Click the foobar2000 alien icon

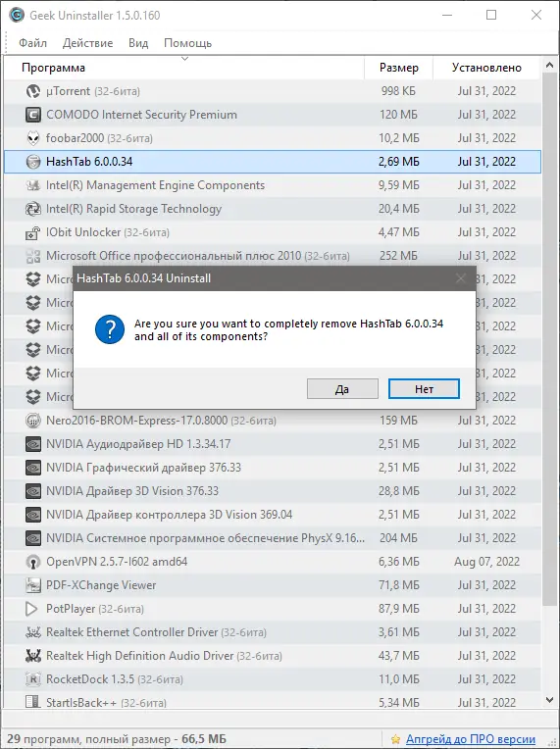click(33, 138)
